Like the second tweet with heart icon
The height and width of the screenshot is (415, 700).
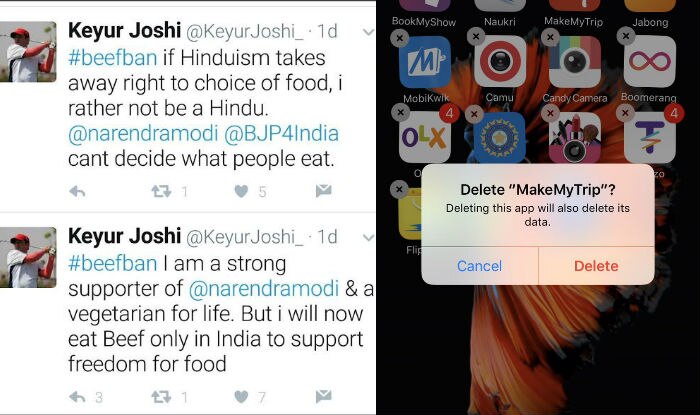241,396
